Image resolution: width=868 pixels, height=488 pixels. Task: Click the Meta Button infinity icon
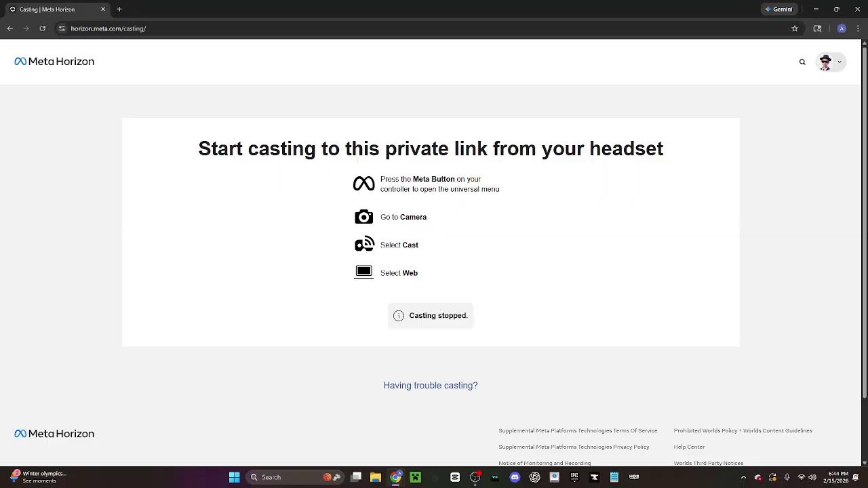[363, 184]
